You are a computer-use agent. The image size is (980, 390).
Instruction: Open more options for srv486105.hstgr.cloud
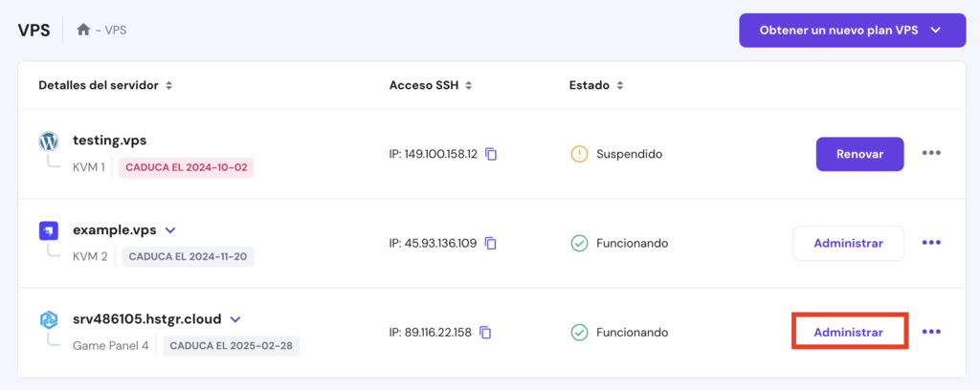click(931, 332)
